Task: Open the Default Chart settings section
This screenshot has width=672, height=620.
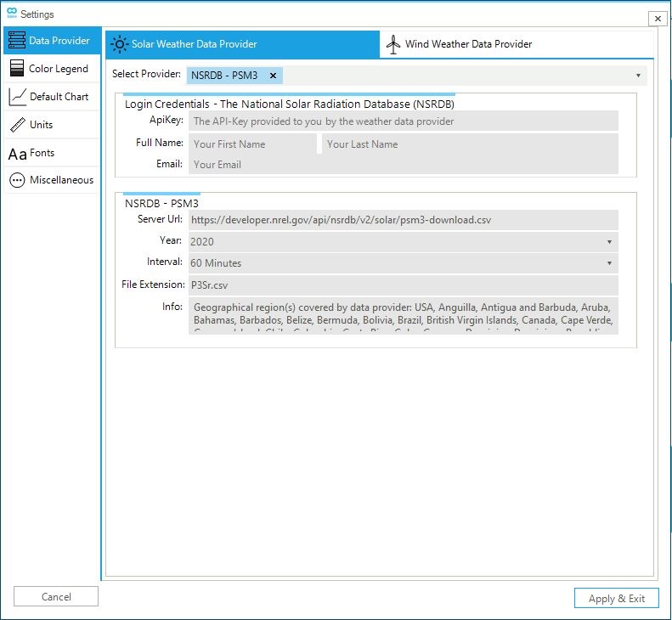Action: pos(53,97)
